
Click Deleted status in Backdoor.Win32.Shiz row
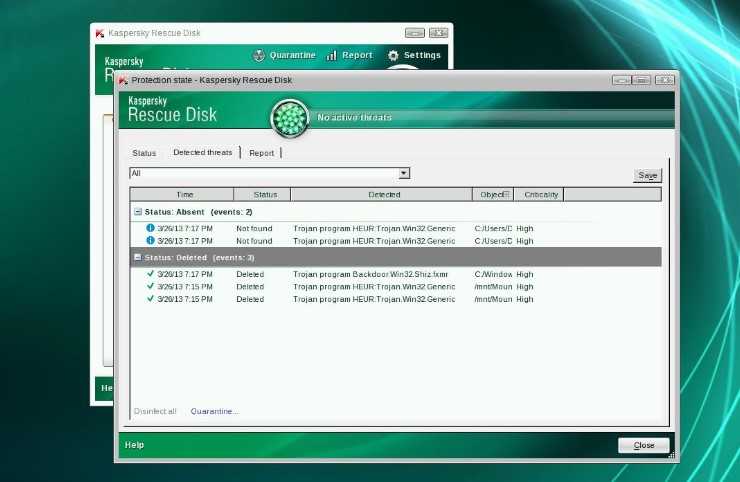[250, 274]
